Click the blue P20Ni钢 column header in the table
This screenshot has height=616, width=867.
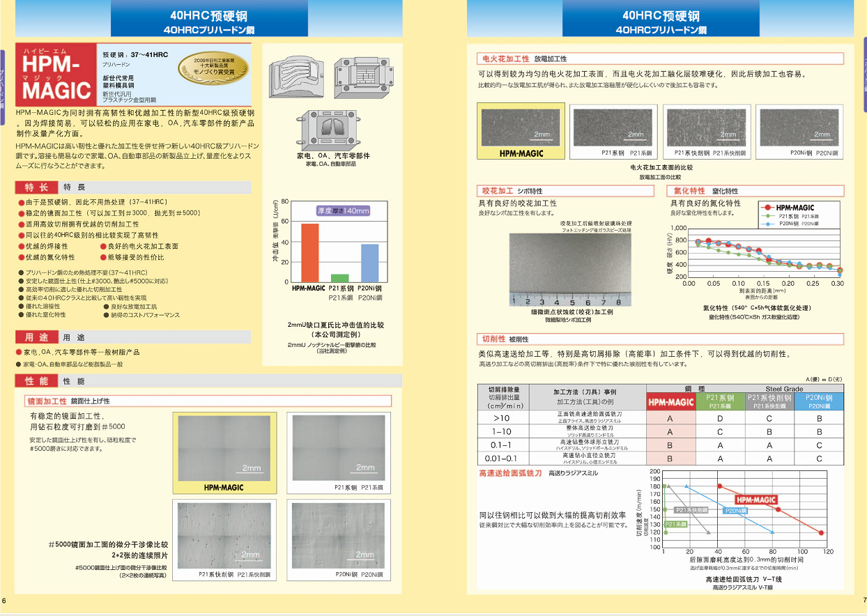[x=819, y=402]
